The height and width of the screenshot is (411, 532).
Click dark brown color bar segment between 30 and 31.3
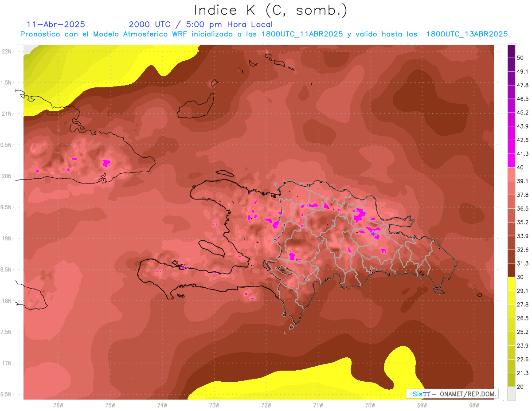point(511,270)
